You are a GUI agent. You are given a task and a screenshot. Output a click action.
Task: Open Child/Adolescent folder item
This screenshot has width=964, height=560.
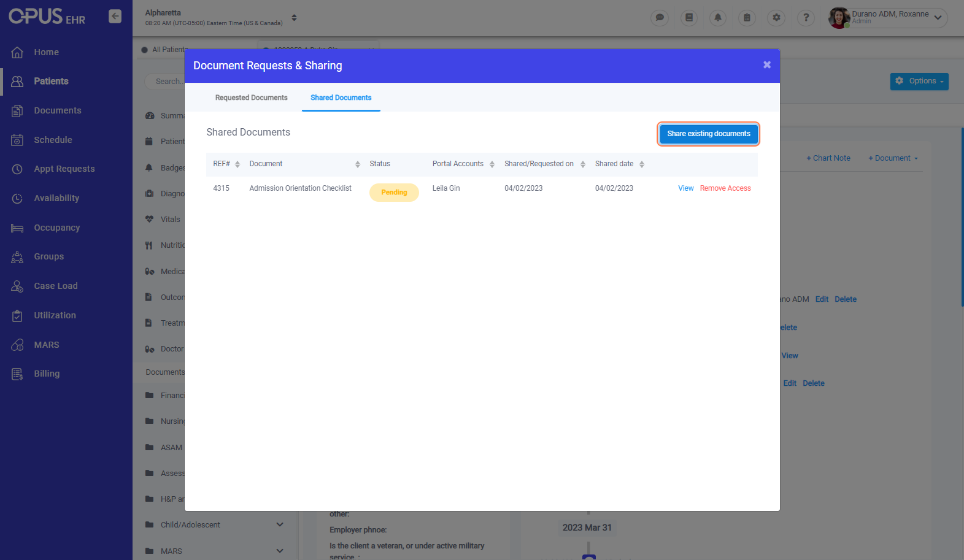point(190,524)
